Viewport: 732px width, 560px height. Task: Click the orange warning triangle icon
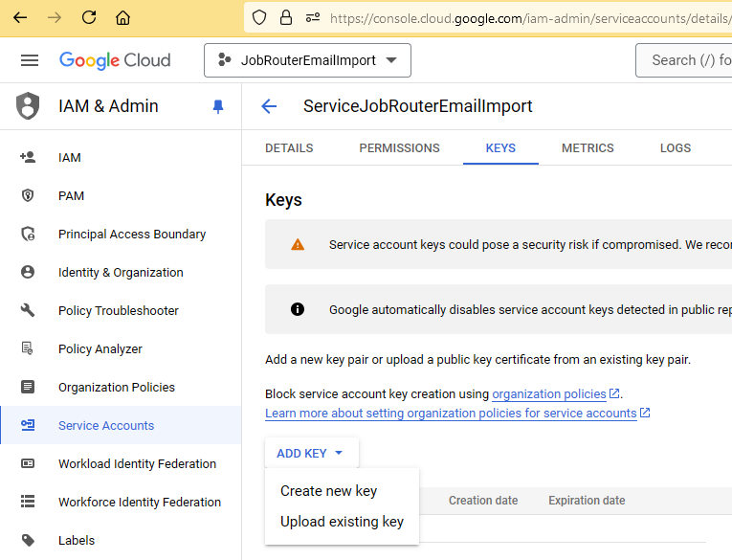tap(298, 244)
